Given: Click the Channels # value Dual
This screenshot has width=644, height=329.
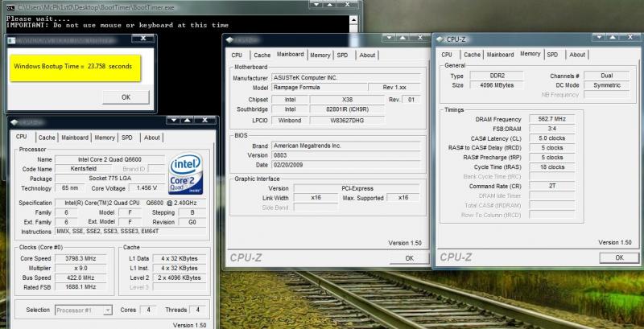Looking at the screenshot, I should 607,76.
